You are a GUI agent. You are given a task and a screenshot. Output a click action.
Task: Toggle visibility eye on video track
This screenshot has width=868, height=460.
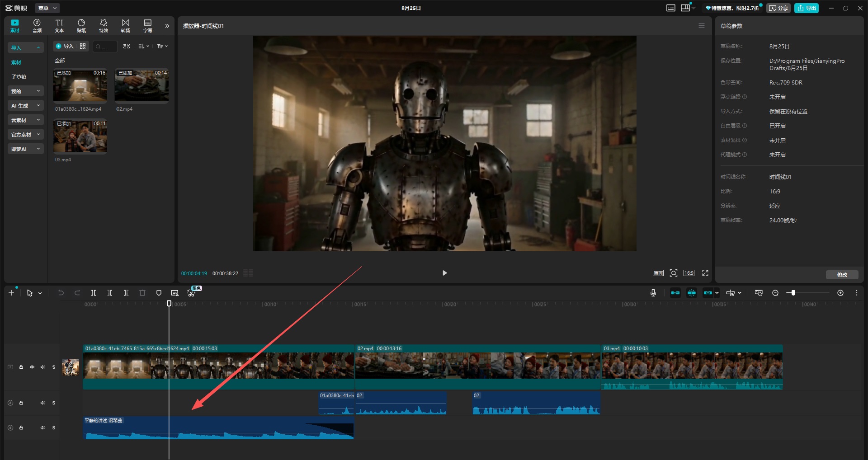32,367
